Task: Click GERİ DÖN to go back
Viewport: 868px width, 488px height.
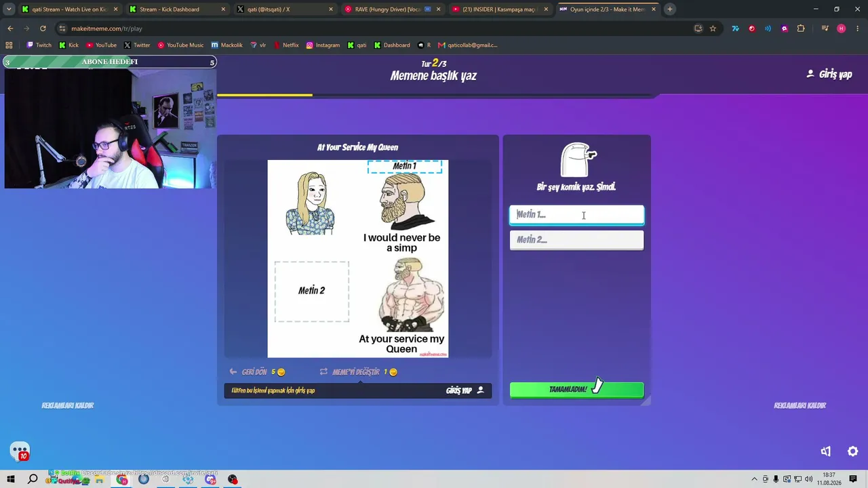Action: coord(257,372)
